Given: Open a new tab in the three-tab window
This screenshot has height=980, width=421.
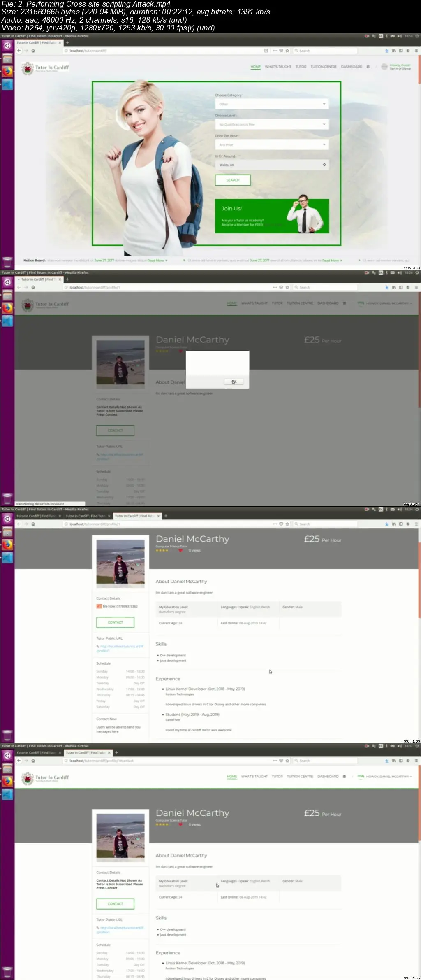Looking at the screenshot, I should click(166, 516).
